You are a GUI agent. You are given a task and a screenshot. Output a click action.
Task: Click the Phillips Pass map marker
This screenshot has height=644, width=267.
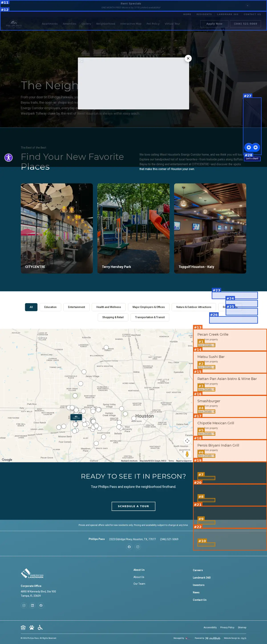(76, 417)
